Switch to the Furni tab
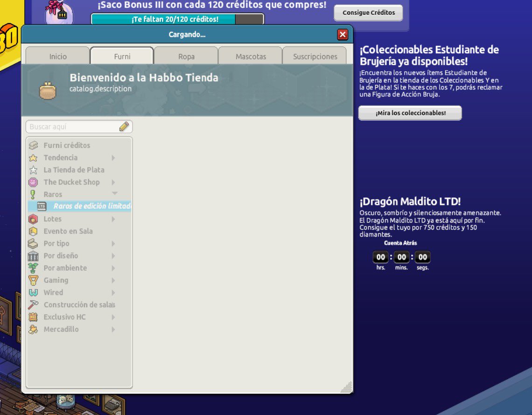 [122, 56]
